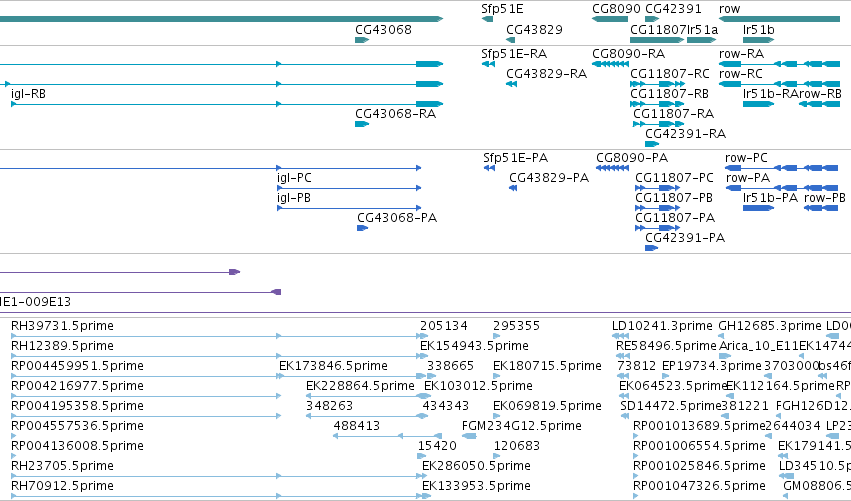This screenshot has height=501, width=851.
Task: Click the 295355 EST label
Action: coord(516,326)
